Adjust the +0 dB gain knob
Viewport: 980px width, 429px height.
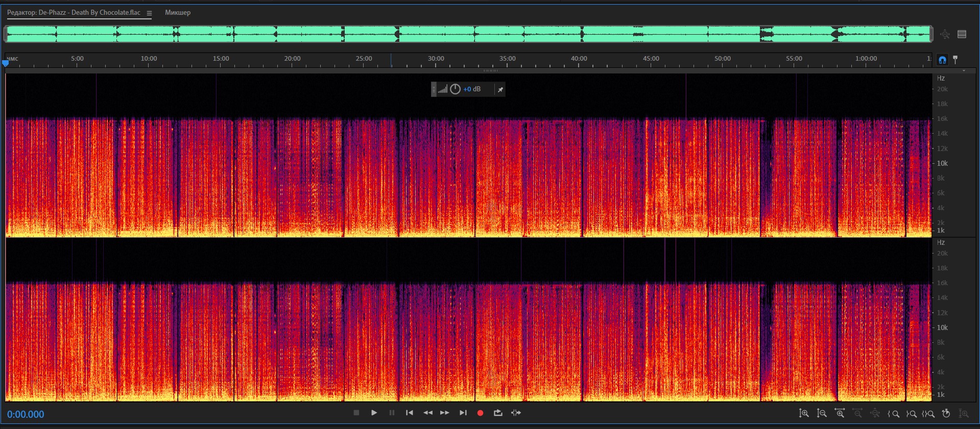(455, 89)
